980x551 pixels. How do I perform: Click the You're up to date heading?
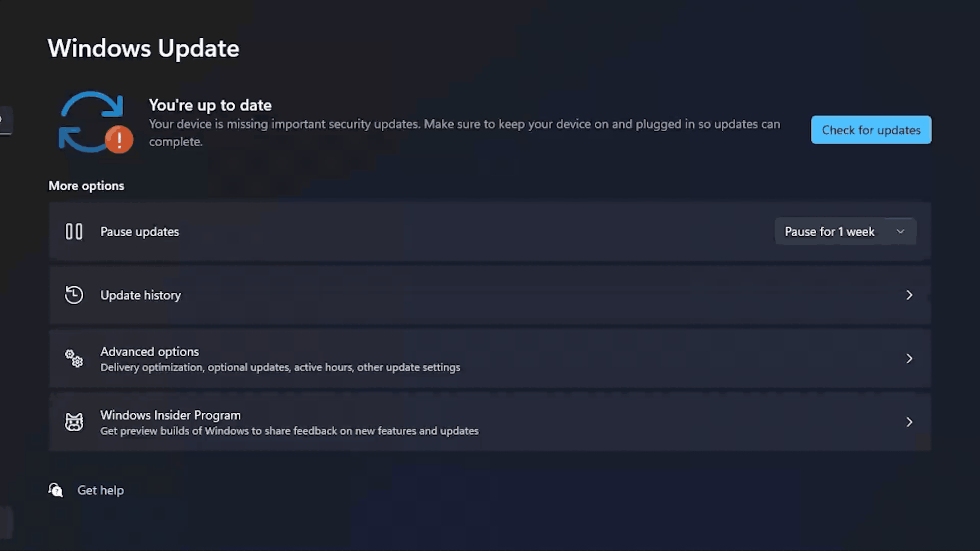pos(210,105)
